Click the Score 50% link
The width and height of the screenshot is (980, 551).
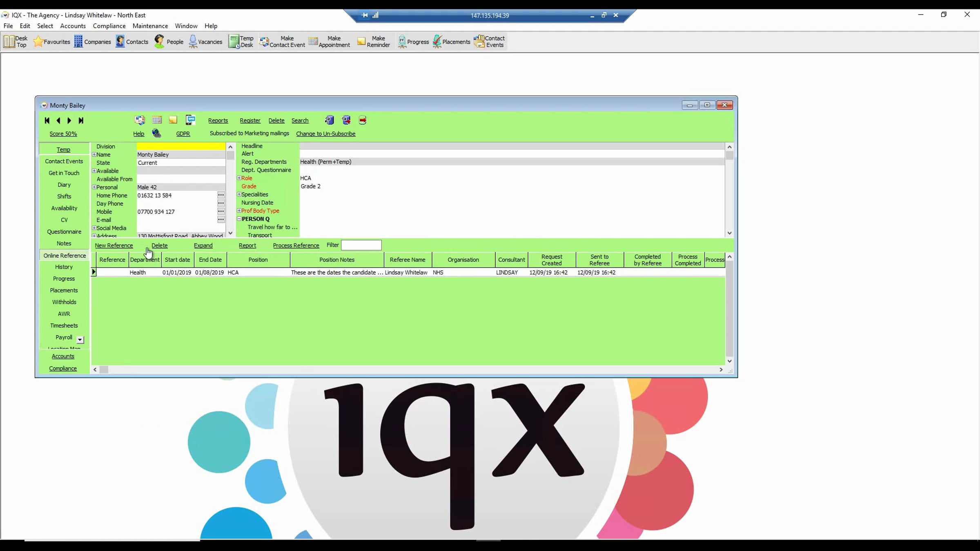[63, 133]
